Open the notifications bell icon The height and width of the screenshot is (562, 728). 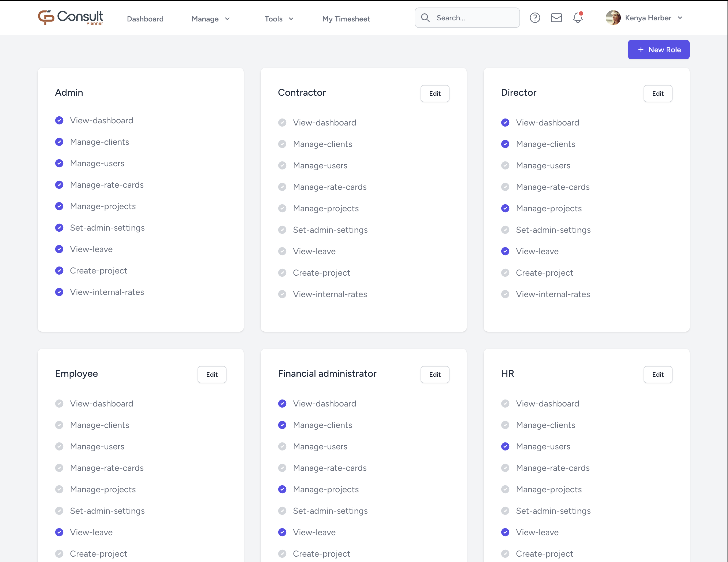coord(578,18)
